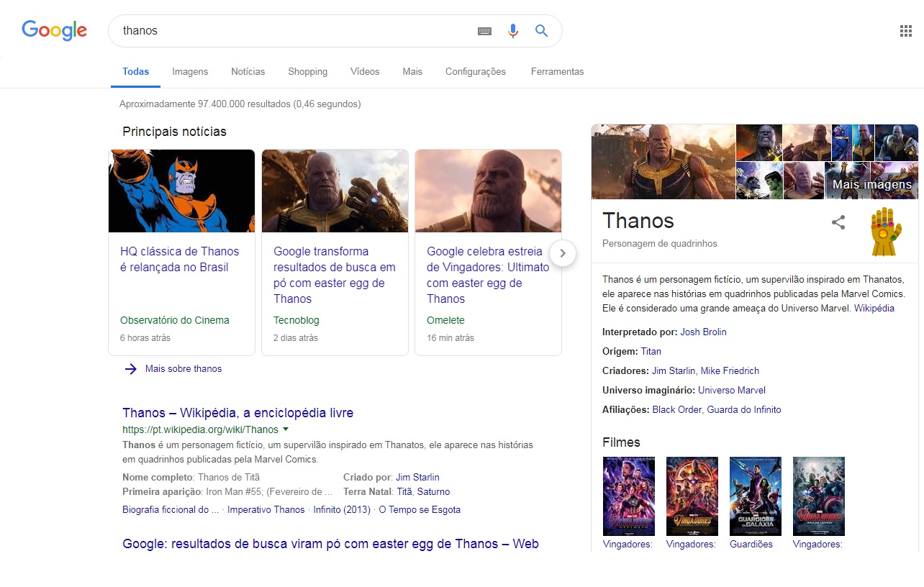Screen dimensions: 924x587
Task: Open Mais imagens in knowledge panel
Action: click(871, 185)
